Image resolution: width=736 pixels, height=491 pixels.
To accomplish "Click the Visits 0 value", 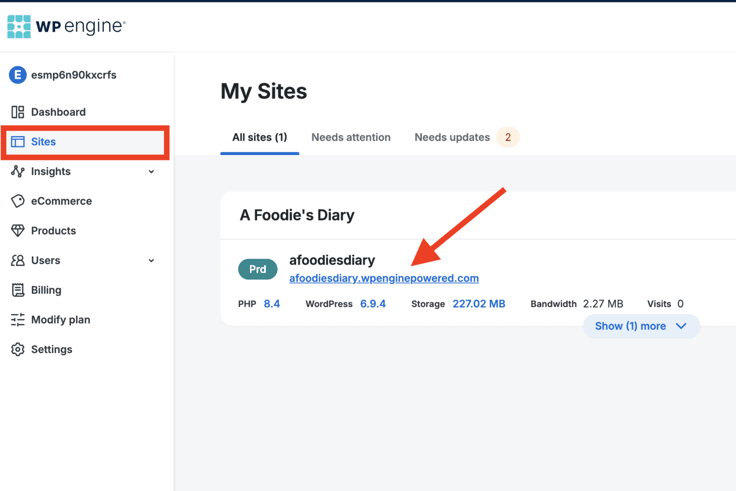I will [680, 304].
